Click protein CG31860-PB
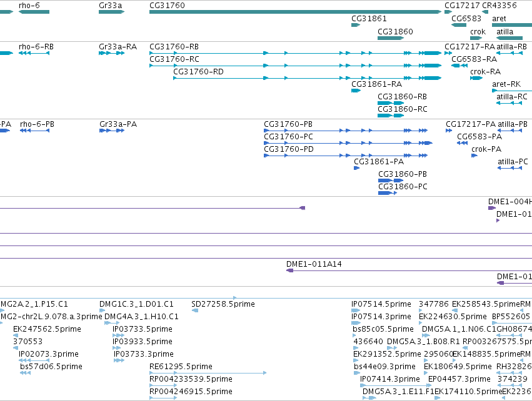 (x=403, y=174)
